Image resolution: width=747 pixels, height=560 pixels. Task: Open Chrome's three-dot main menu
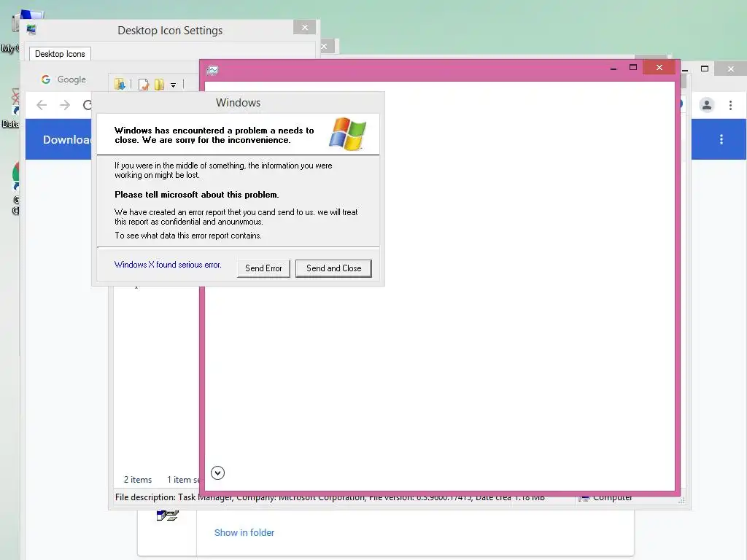tap(730, 105)
